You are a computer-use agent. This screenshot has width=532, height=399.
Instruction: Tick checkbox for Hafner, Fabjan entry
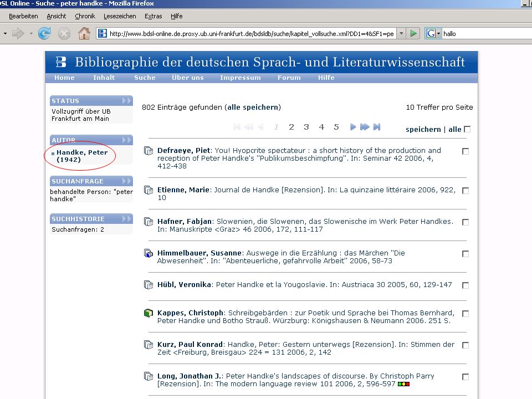pyautogui.click(x=465, y=222)
